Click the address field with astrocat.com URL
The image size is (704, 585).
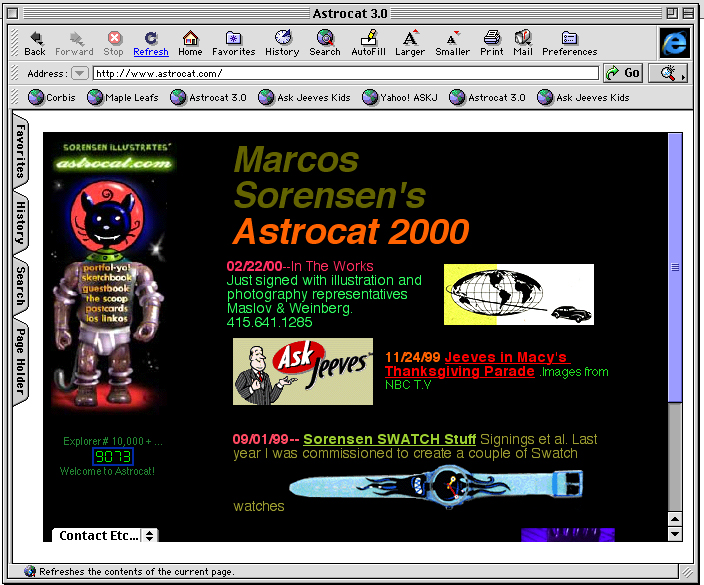point(345,73)
